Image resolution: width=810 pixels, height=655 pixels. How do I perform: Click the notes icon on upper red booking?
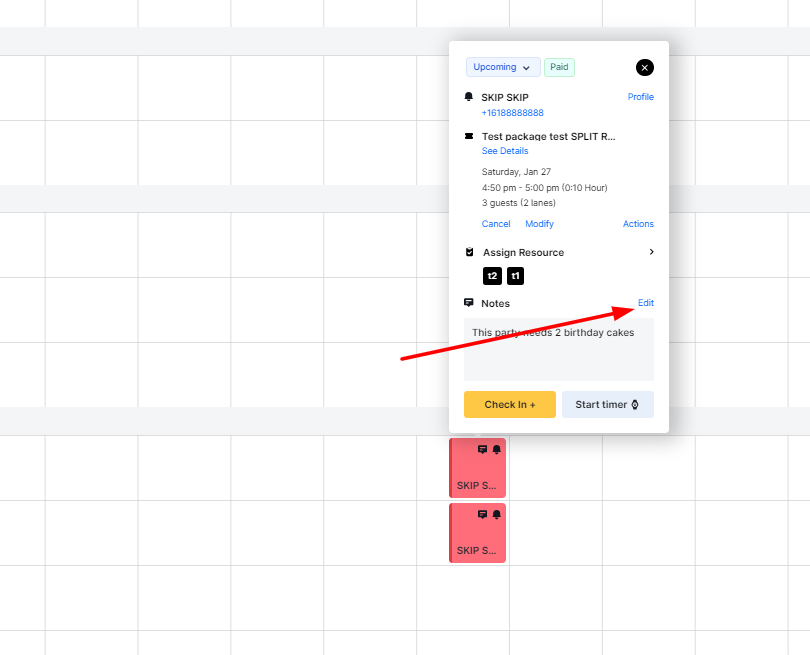pos(482,449)
